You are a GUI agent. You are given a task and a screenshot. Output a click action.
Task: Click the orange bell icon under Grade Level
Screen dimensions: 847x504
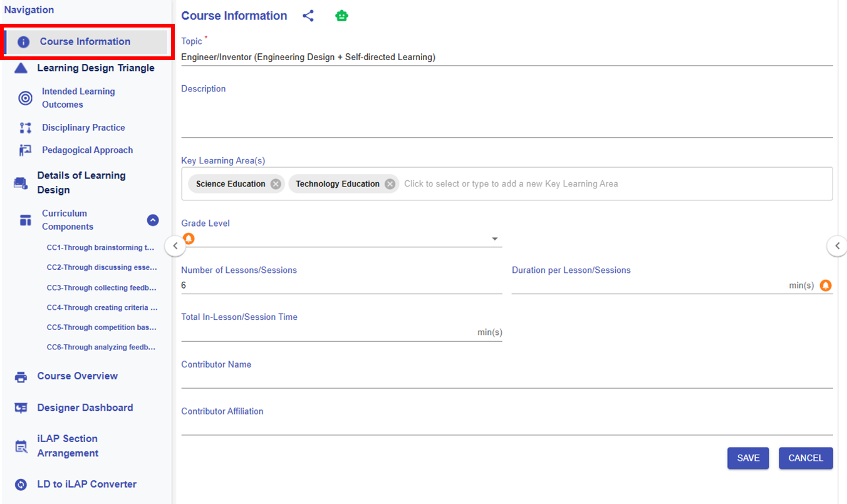coord(189,239)
